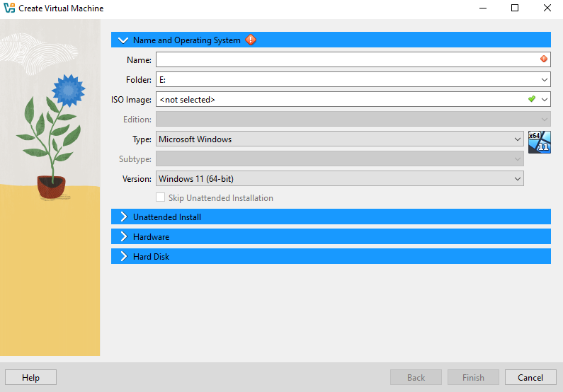Open the Type dropdown showing Microsoft Windows
Screen dimensions: 563x392
[340, 139]
